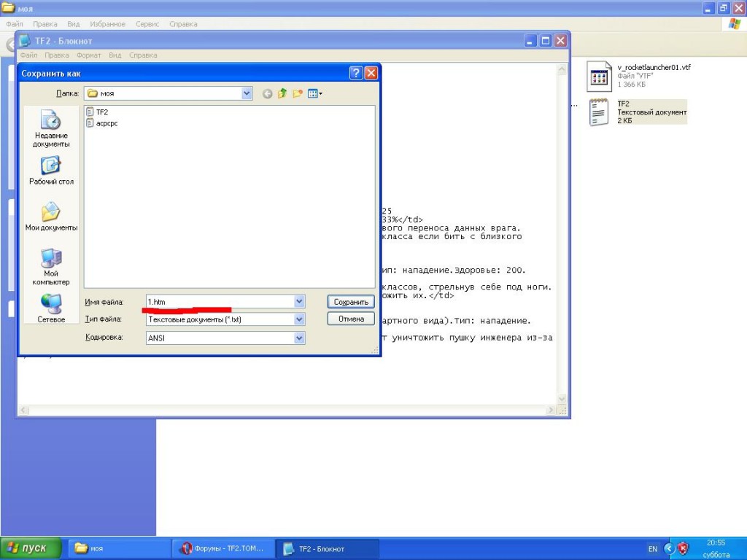Click the help question mark in Save dialog
747x560 pixels.
355,73
